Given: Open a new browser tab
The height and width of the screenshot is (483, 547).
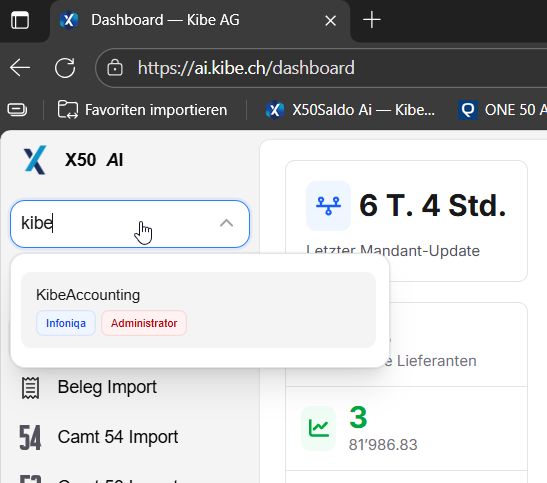Looking at the screenshot, I should pos(372,20).
